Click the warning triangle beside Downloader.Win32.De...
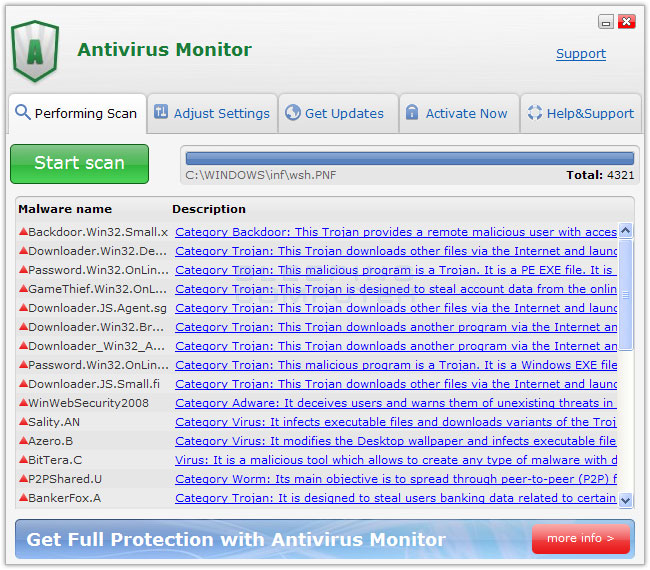 [23, 250]
